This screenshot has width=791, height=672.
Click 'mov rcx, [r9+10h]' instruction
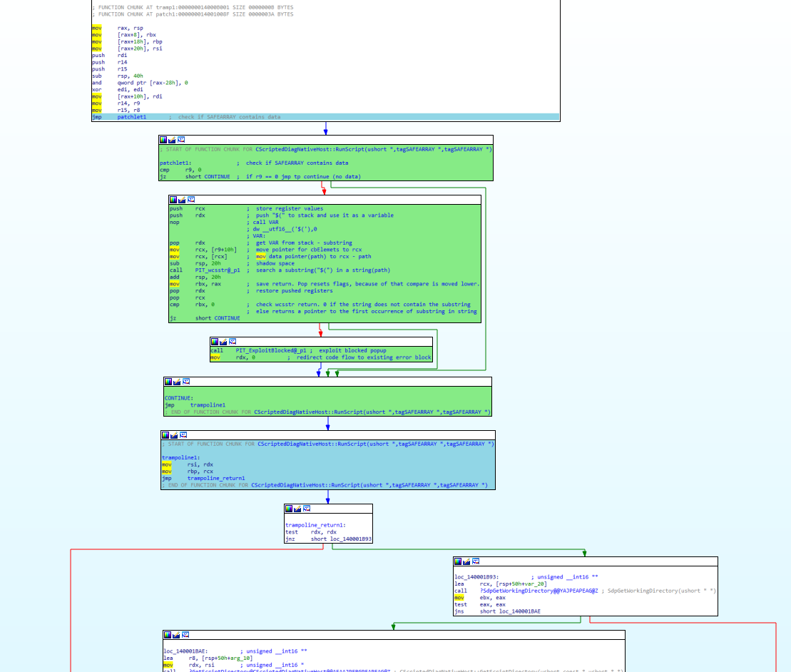click(x=203, y=250)
